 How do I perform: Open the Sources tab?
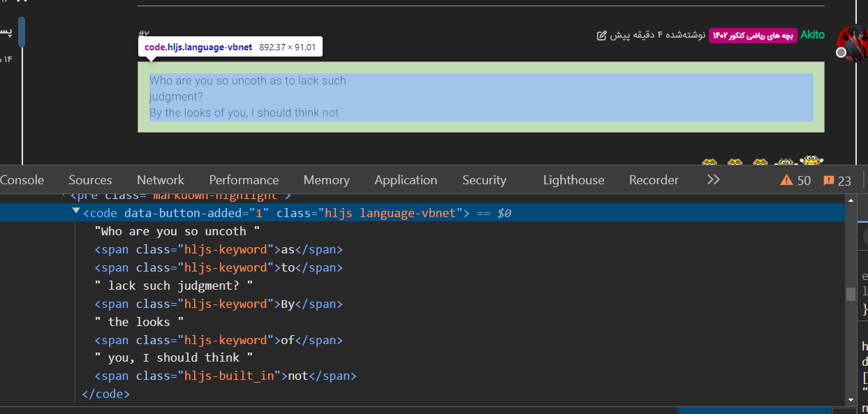90,180
